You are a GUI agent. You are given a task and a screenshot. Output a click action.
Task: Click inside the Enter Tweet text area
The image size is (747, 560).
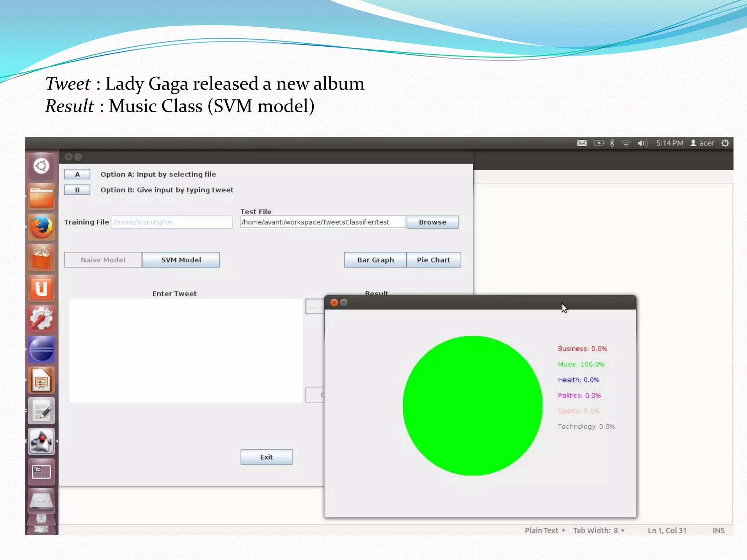pos(186,350)
